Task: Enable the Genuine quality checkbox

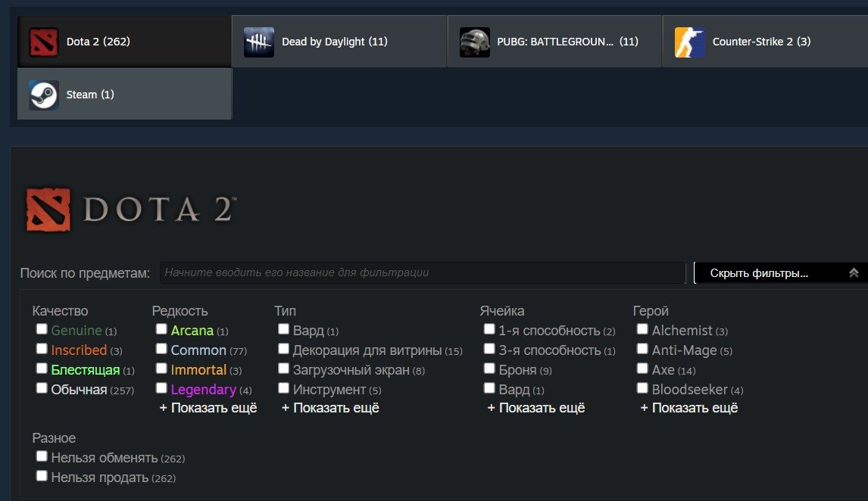Action: click(x=42, y=329)
